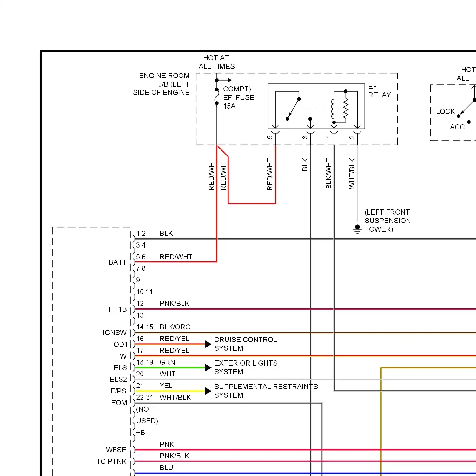Click the OD1 terminal label
This screenshot has width=476, height=476.
click(120, 344)
